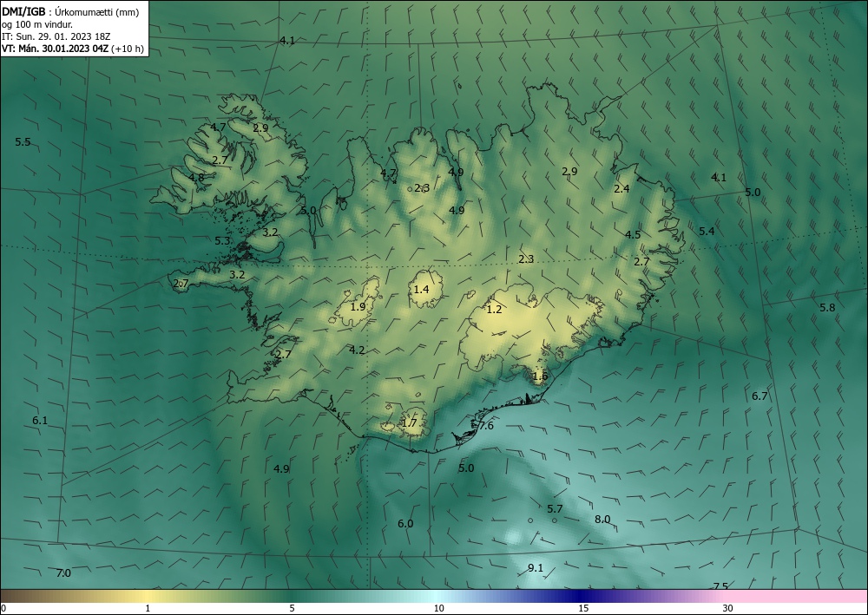This screenshot has height=615, width=868.
Task: Click the 5.4 value off east coast
Action: pyautogui.click(x=707, y=232)
